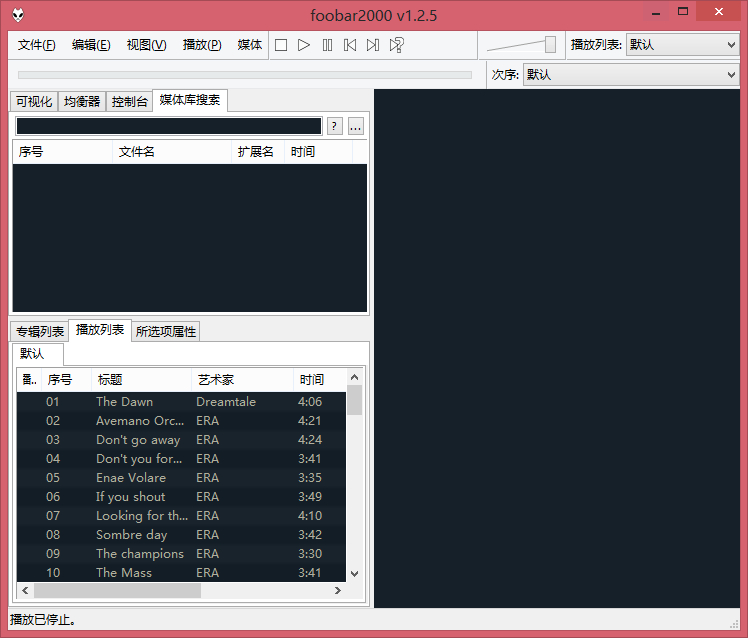Start playback with the Play button
Viewport: 748px width, 638px height.
(x=304, y=45)
